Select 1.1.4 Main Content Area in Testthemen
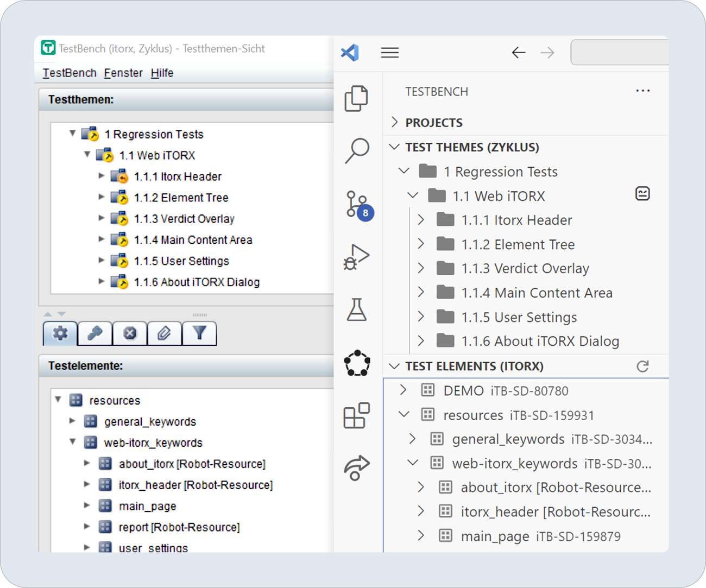 (x=193, y=240)
